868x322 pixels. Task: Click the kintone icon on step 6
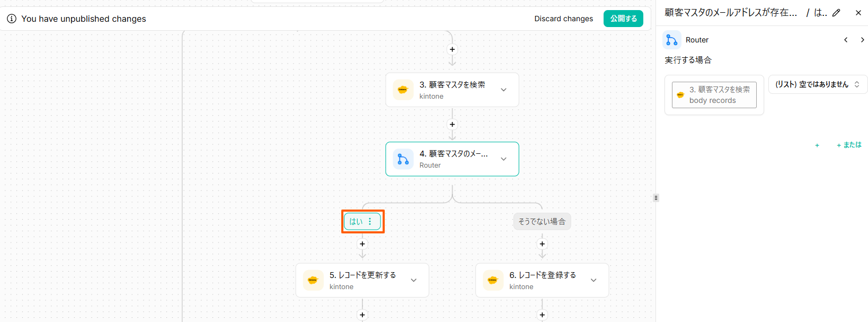tap(493, 280)
